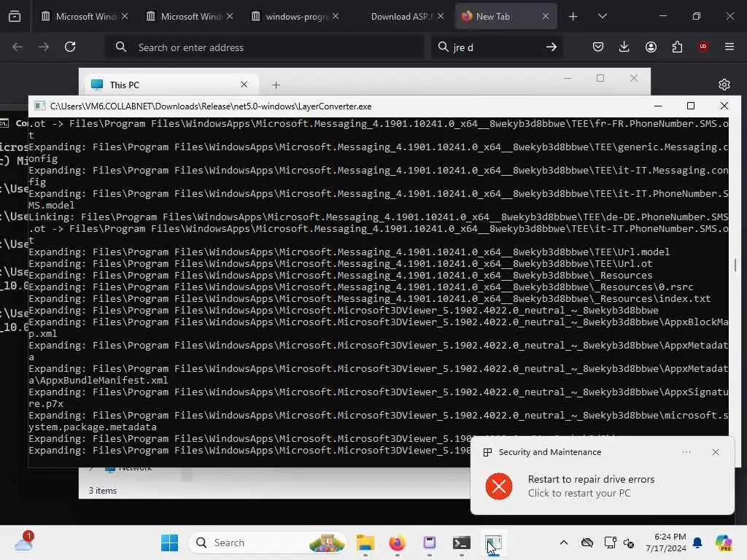Image resolution: width=747 pixels, height=560 pixels.
Task: Close the New Tab browser tab
Action: pos(546,17)
